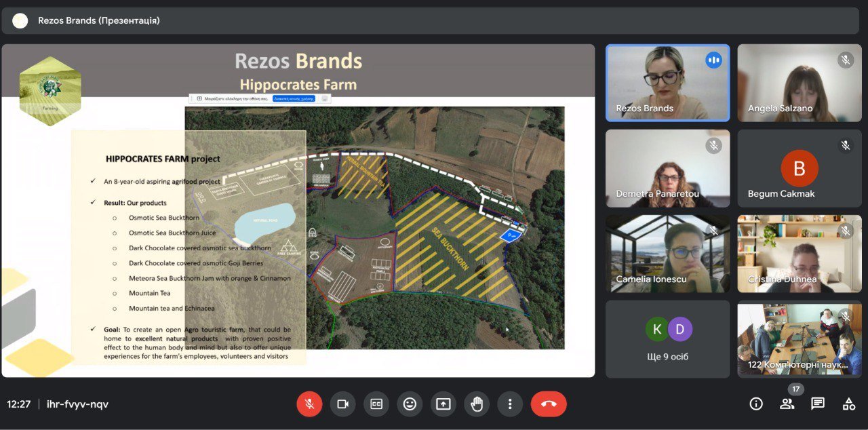The height and width of the screenshot is (430, 868).
Task: Click the 'Result: Our products' line
Action: [x=135, y=203]
